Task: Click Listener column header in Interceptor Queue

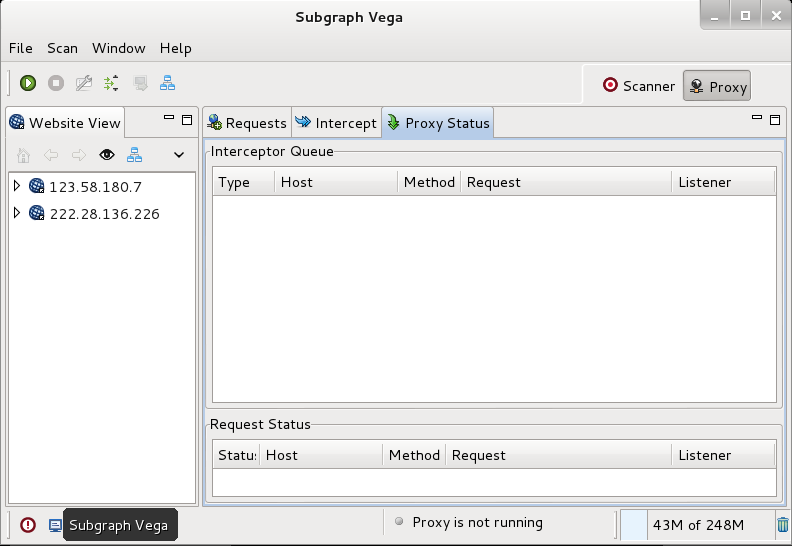Action: (x=724, y=182)
